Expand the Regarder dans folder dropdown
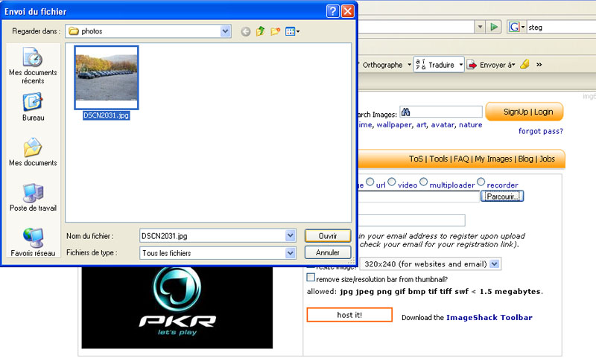This screenshot has width=596, height=364. (x=226, y=31)
